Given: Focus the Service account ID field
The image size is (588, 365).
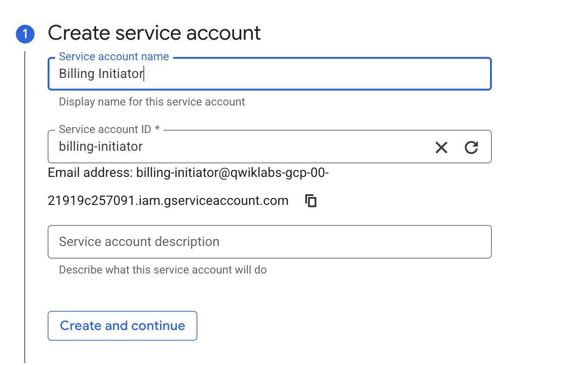Looking at the screenshot, I should 233,146.
